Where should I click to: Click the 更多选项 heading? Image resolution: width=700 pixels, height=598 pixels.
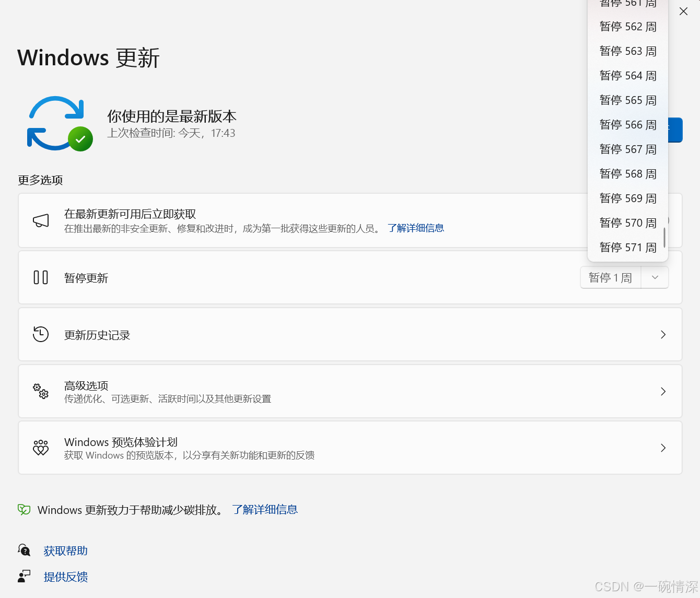pos(40,180)
